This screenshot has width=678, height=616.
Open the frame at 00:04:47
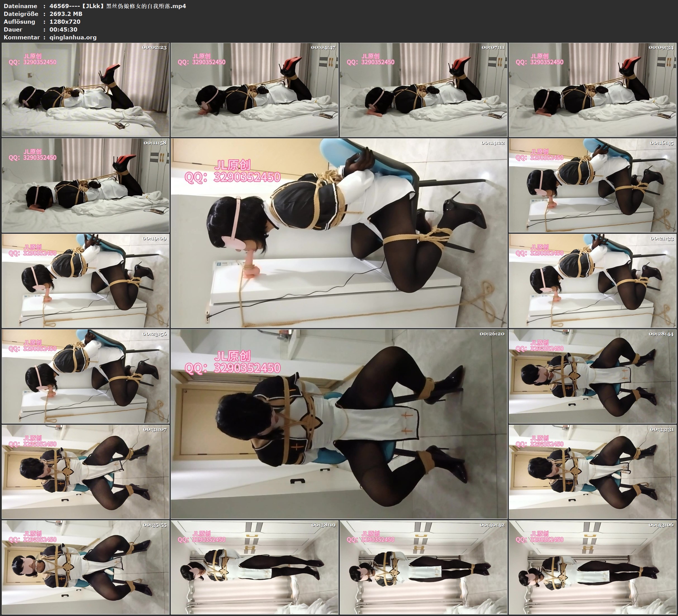click(x=254, y=90)
